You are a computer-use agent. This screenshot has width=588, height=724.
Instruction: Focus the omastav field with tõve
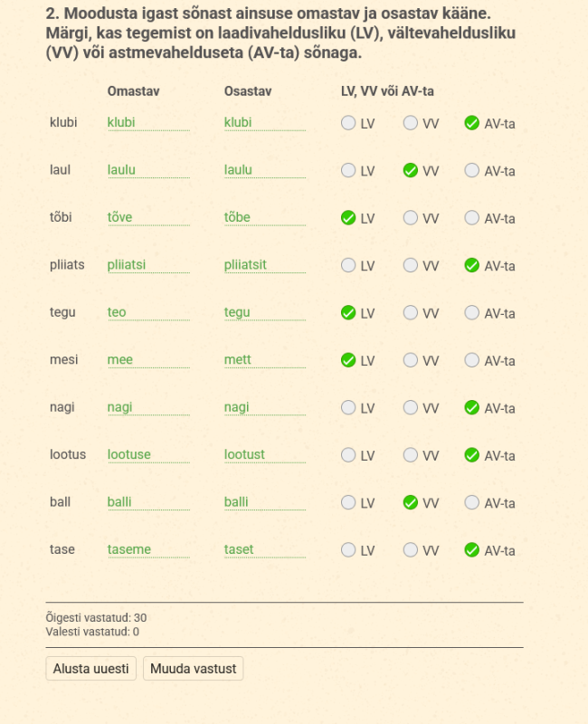point(147,218)
